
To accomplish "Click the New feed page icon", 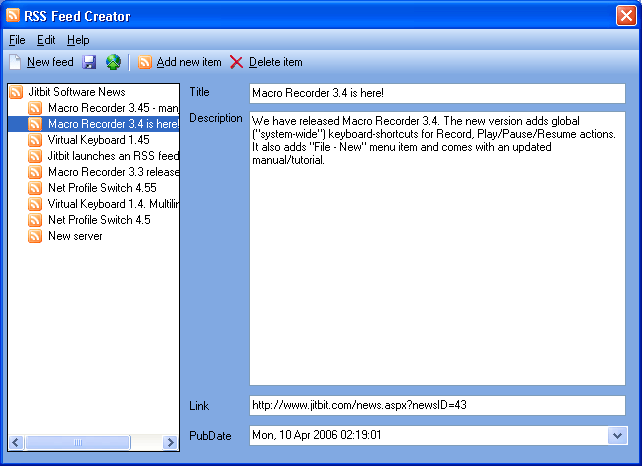I will [x=15, y=62].
